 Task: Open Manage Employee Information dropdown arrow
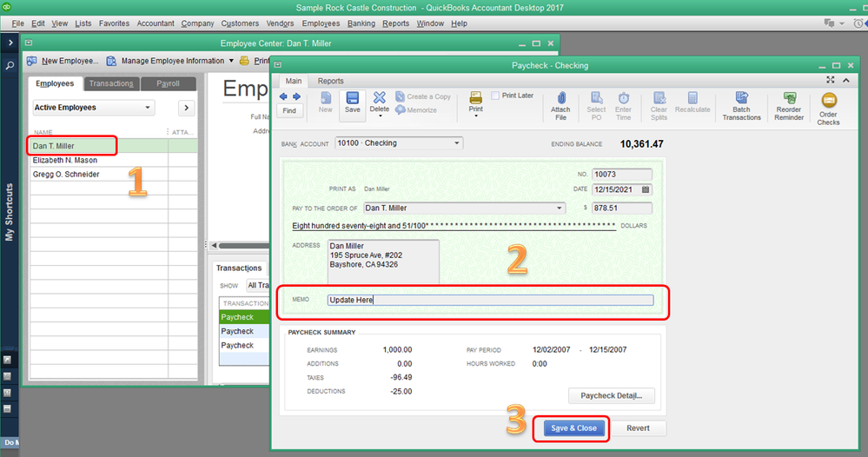[x=231, y=60]
